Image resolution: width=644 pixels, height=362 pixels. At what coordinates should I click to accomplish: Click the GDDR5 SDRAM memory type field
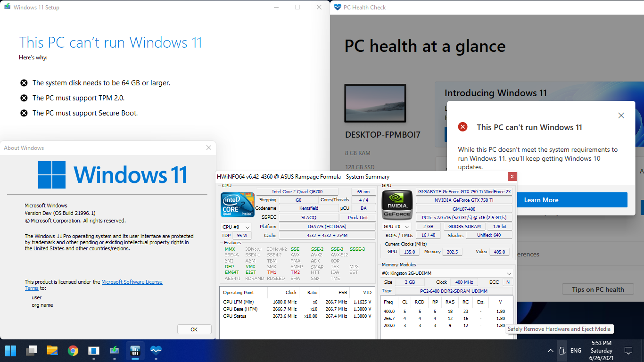click(464, 227)
